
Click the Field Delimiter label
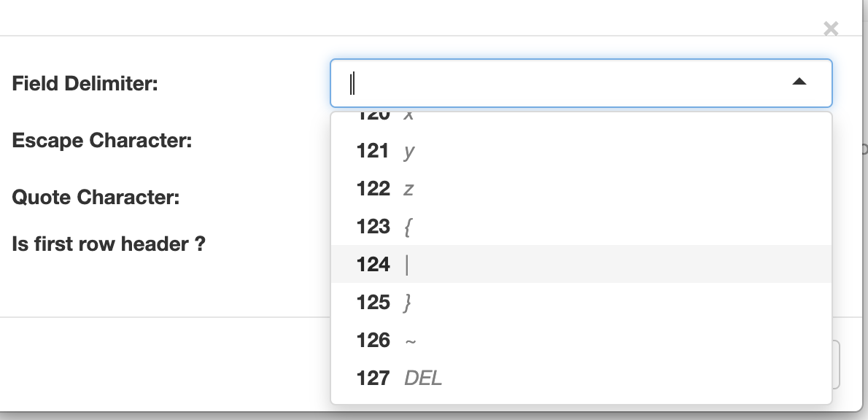pos(85,84)
